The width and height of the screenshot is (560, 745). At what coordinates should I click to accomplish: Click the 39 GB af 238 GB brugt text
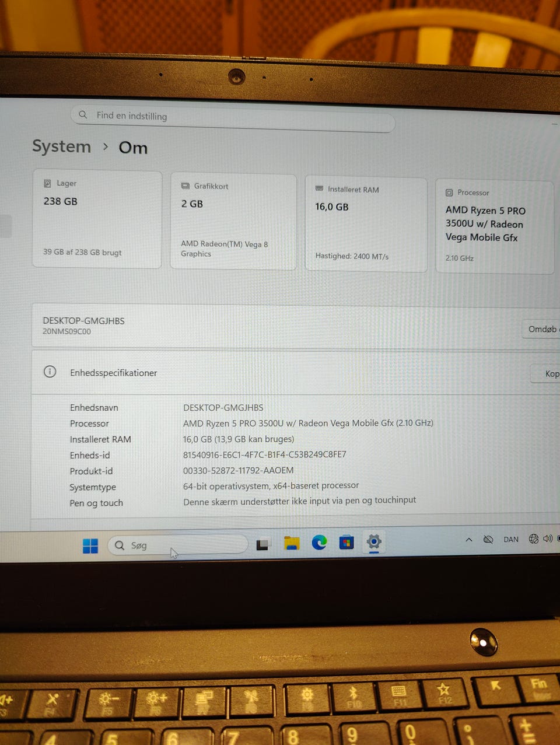click(x=82, y=252)
